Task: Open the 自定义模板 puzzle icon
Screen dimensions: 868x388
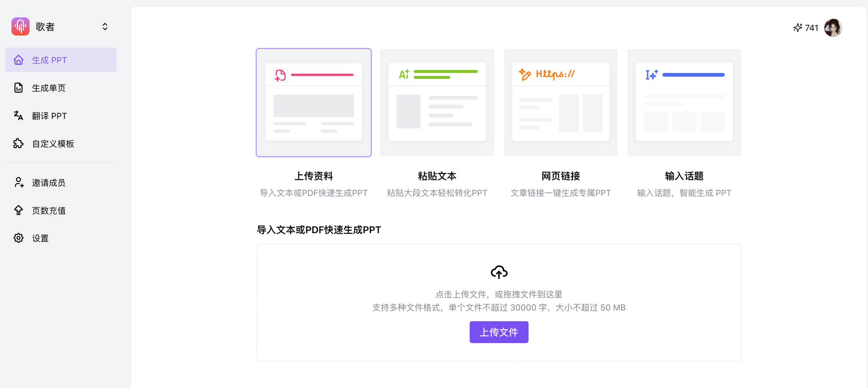Action: [18, 143]
